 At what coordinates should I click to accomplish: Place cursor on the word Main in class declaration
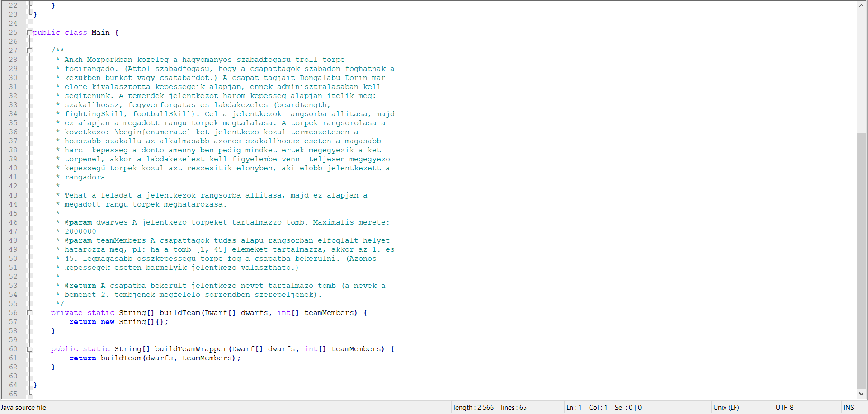(100, 33)
